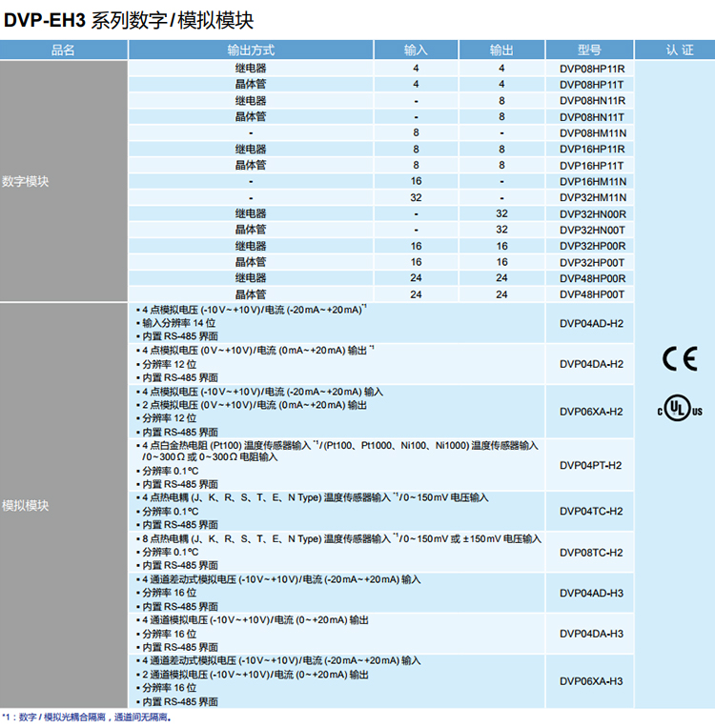Click model DVP32HN00R

[593, 214]
